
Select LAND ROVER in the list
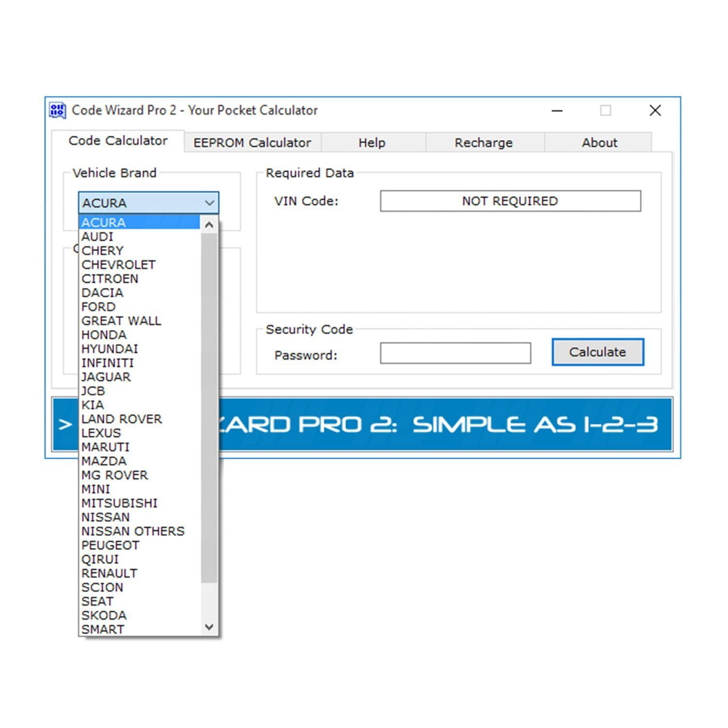point(122,419)
